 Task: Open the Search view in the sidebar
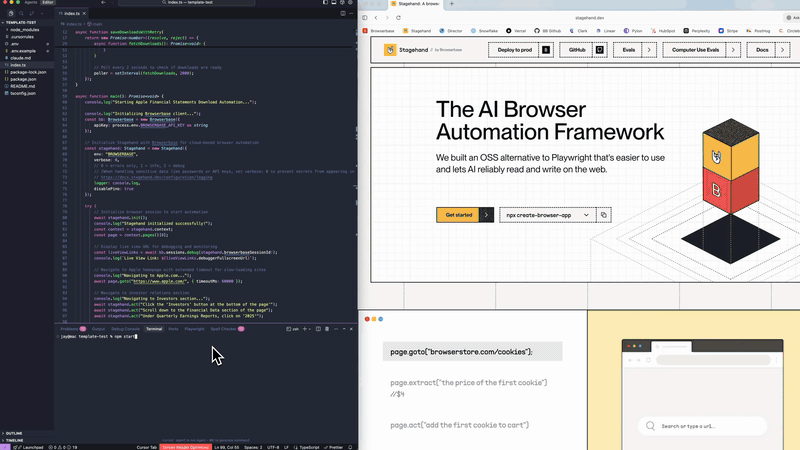point(23,13)
